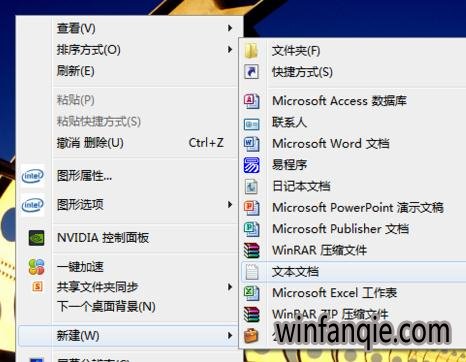Viewport: 466px width, 362px height.
Task: Click the contact card icon beside 联系人
Action: pyautogui.click(x=252, y=124)
